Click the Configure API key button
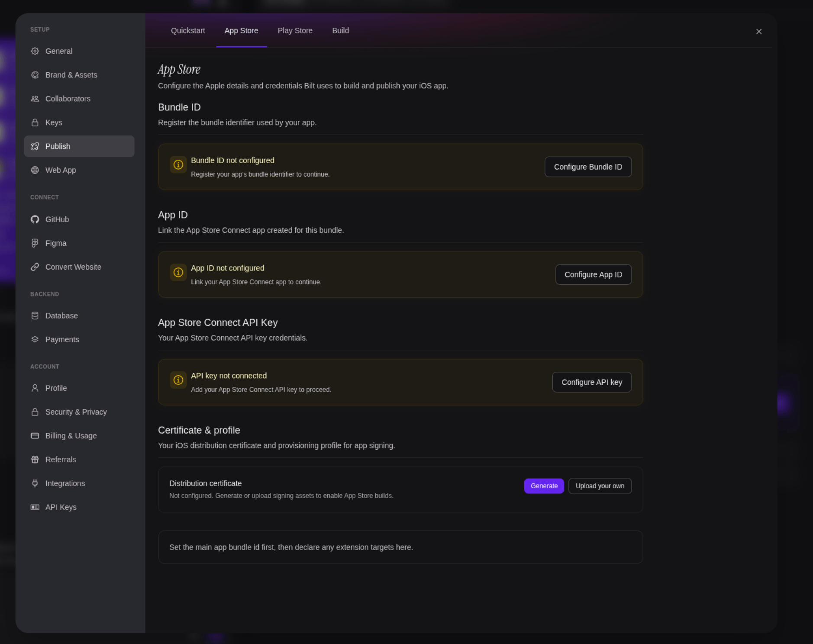Viewport: 813px width, 644px height. pos(592,383)
